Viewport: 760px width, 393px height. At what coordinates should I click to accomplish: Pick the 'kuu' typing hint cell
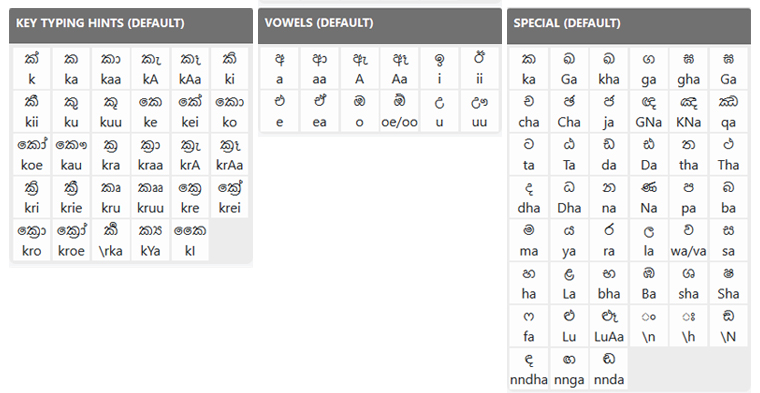111,111
